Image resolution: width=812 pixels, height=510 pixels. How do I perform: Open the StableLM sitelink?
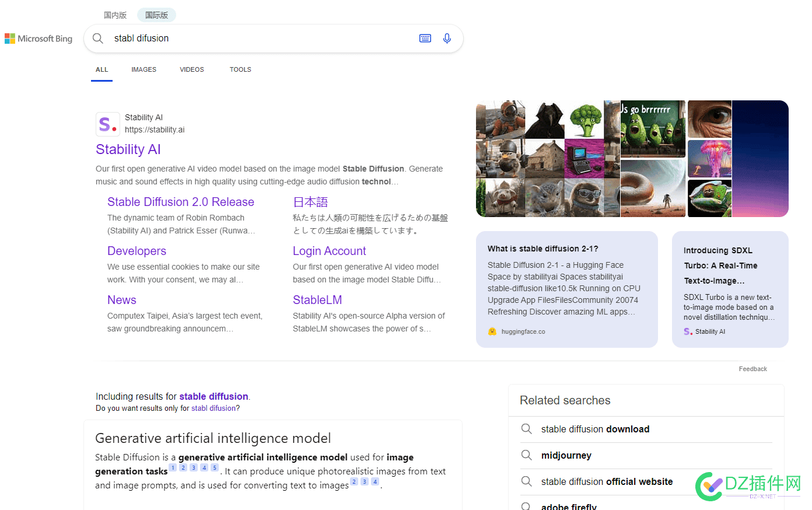(x=317, y=300)
